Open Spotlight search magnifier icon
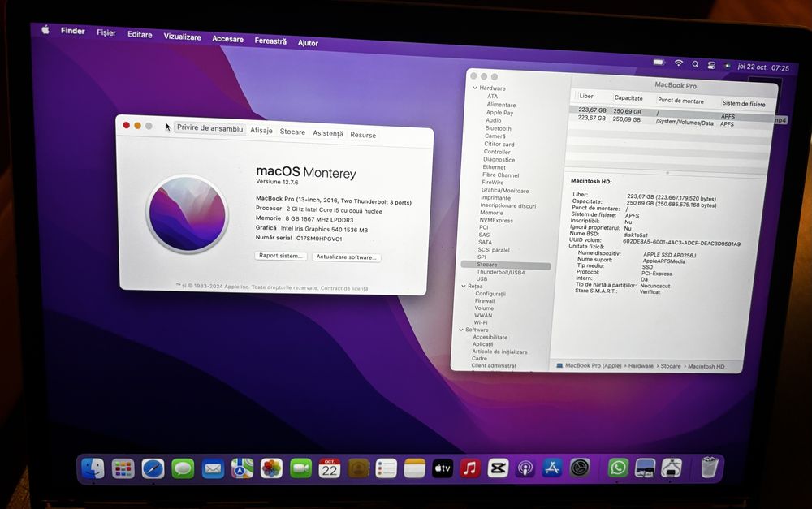Screen dimensions: 812x509 coord(696,64)
